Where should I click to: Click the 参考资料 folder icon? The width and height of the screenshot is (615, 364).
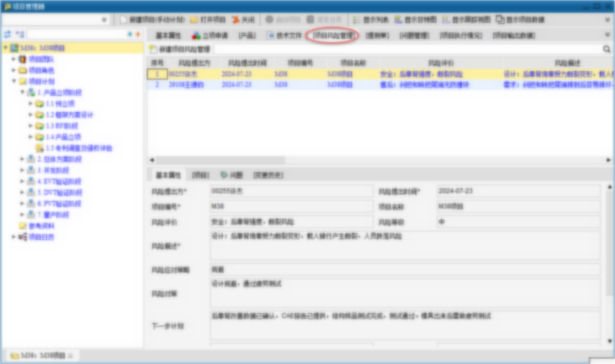click(x=23, y=226)
